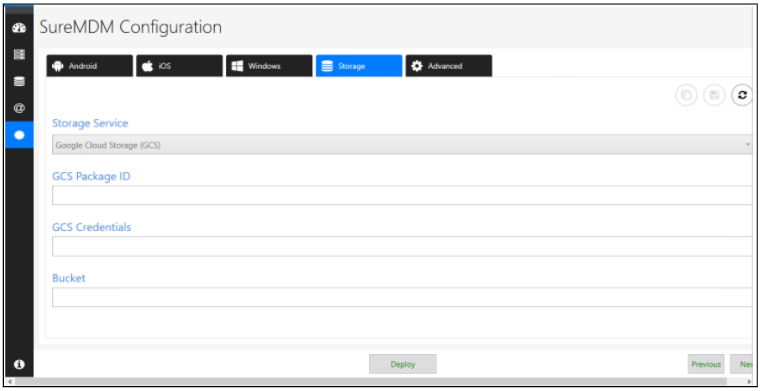Click the Deploy button
The height and width of the screenshot is (391, 762).
tap(403, 364)
